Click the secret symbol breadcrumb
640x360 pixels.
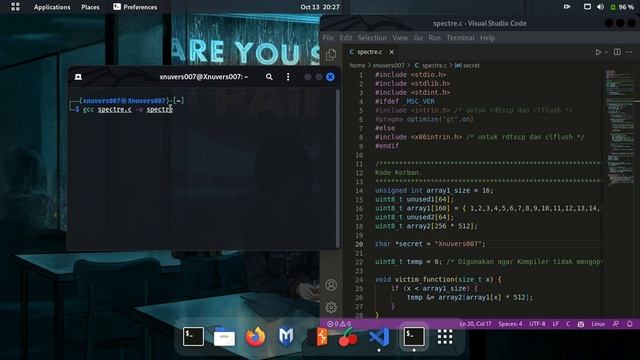coord(468,65)
